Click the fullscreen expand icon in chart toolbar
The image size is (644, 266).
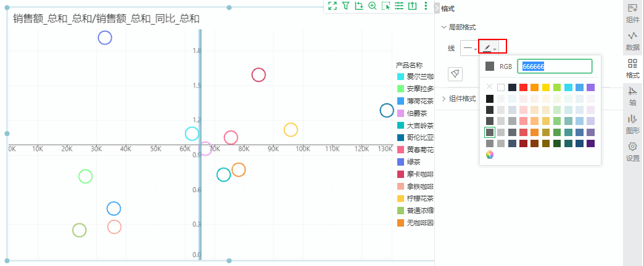pyautogui.click(x=332, y=6)
